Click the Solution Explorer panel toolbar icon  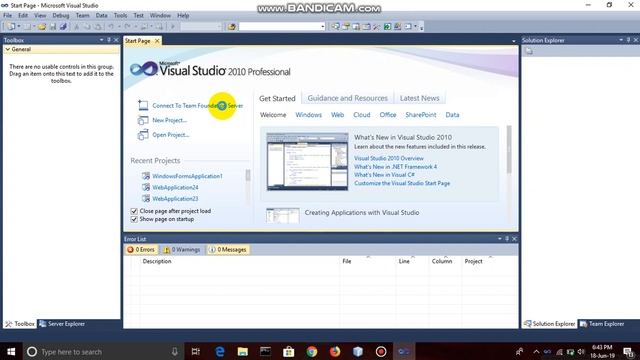tap(529, 51)
